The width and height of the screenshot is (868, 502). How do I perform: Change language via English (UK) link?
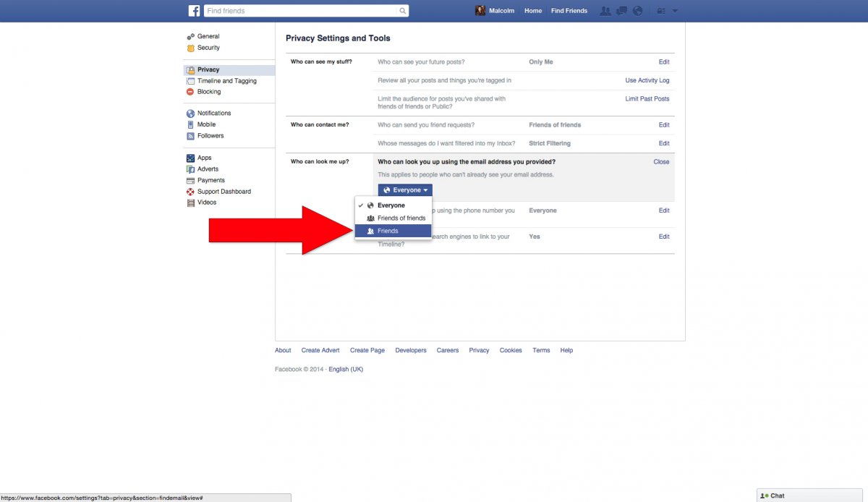point(346,369)
